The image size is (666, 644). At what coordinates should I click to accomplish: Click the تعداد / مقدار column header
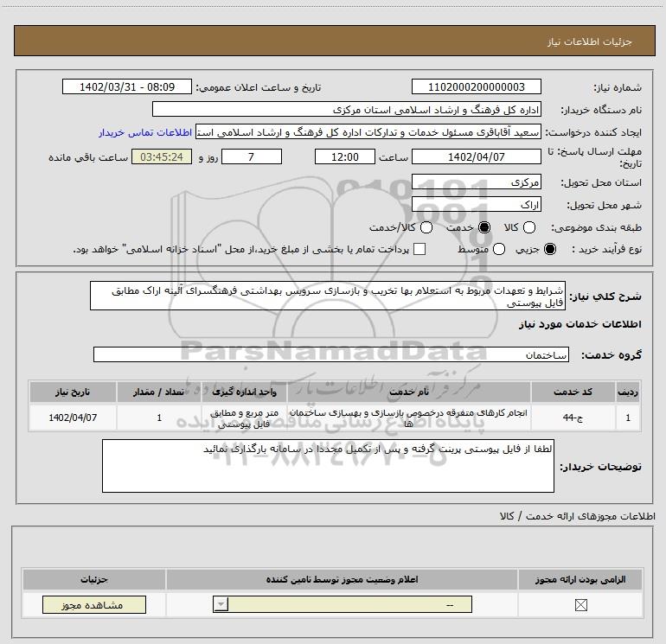(x=159, y=392)
